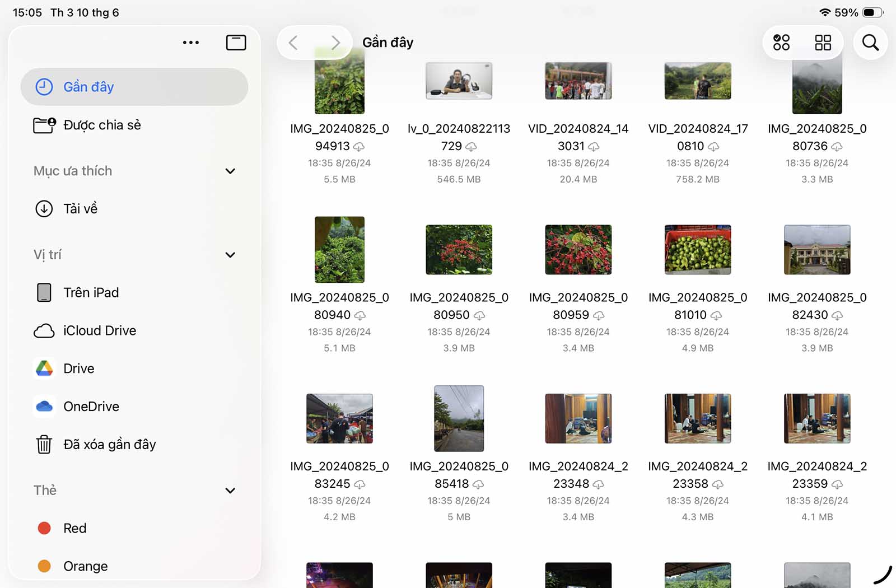896x588 pixels.
Task: Open Đã xóa gần đây trash
Action: (109, 445)
